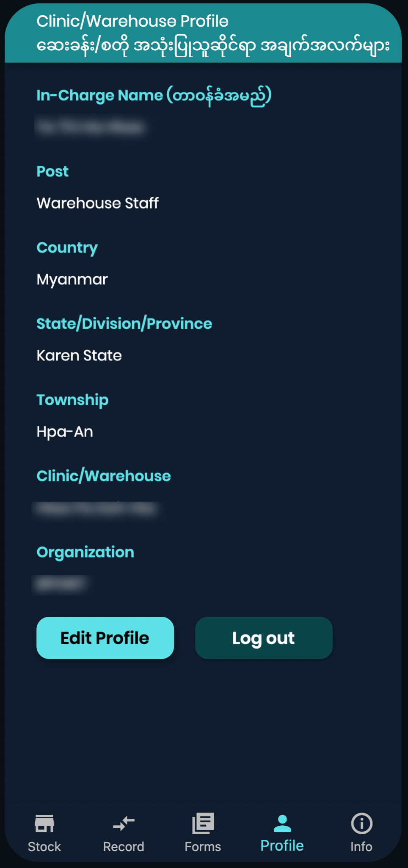Screen dimensions: 408x868
Task: Tap the blurred In-Charge Name value
Action: pyautogui.click(x=90, y=127)
